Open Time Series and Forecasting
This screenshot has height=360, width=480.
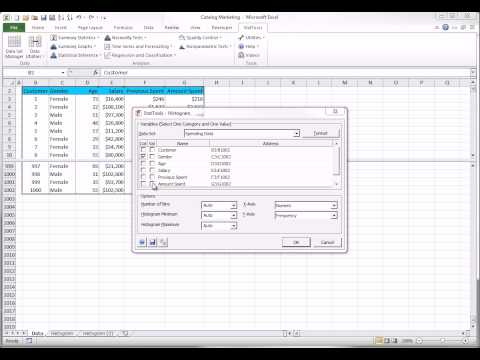pos(139,46)
